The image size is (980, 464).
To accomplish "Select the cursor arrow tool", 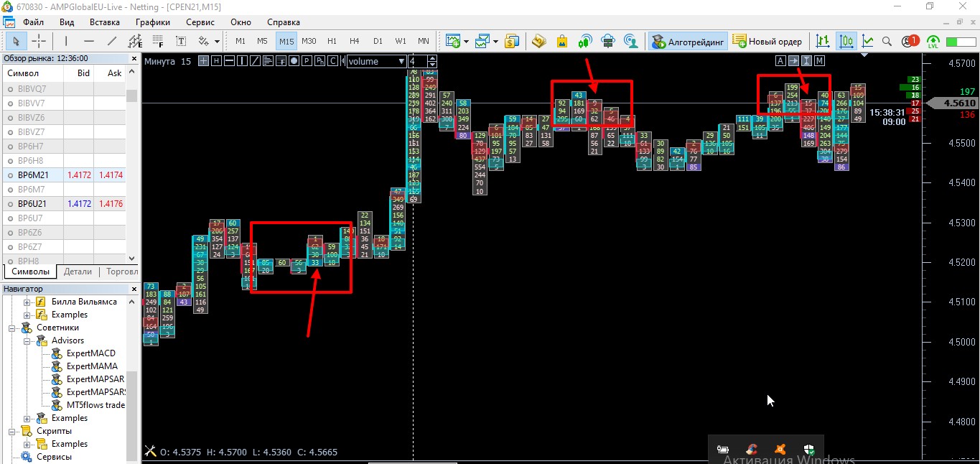I will pyautogui.click(x=16, y=41).
